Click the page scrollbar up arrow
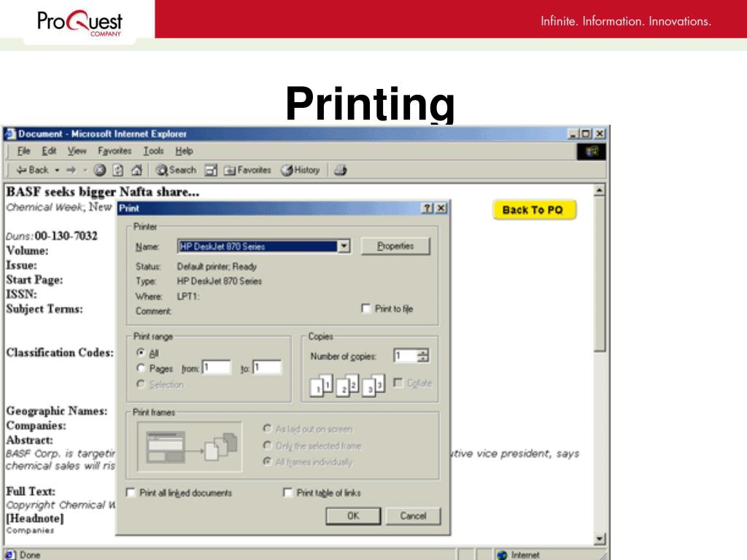747x560 pixels. tap(600, 190)
